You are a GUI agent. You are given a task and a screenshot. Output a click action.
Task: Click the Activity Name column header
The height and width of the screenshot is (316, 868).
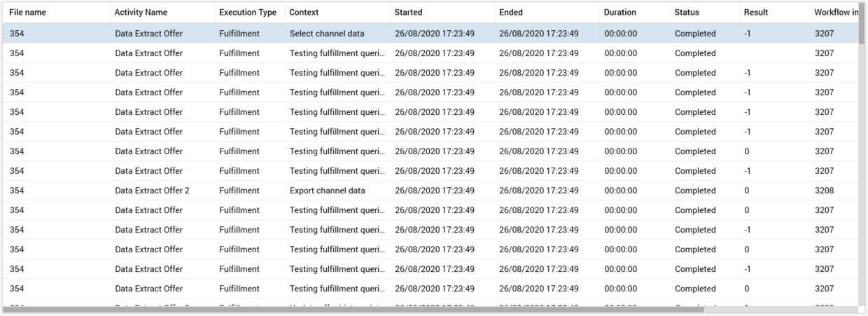(141, 13)
